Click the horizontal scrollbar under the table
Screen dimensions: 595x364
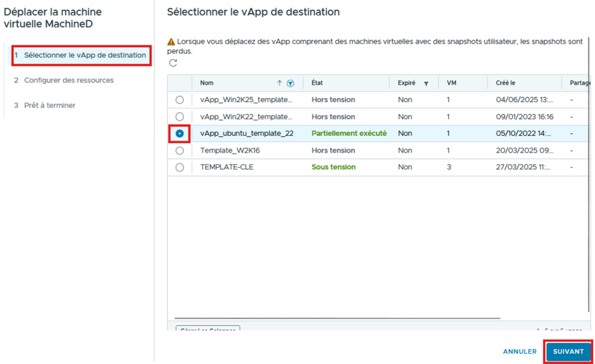tap(337, 318)
